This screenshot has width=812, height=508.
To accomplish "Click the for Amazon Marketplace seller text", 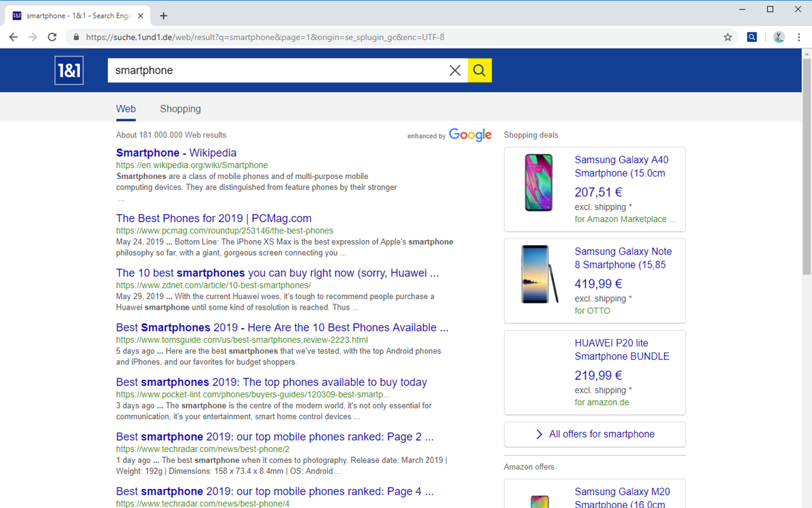I will [625, 219].
